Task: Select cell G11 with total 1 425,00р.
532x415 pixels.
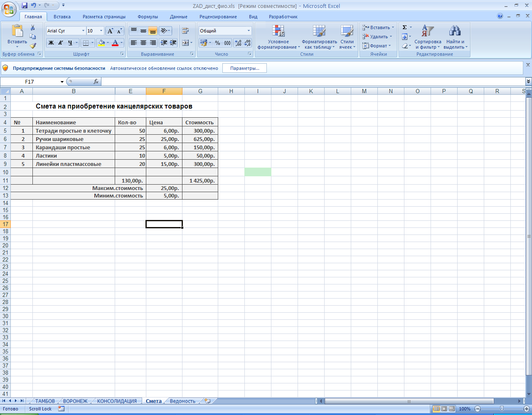Action: click(x=200, y=181)
